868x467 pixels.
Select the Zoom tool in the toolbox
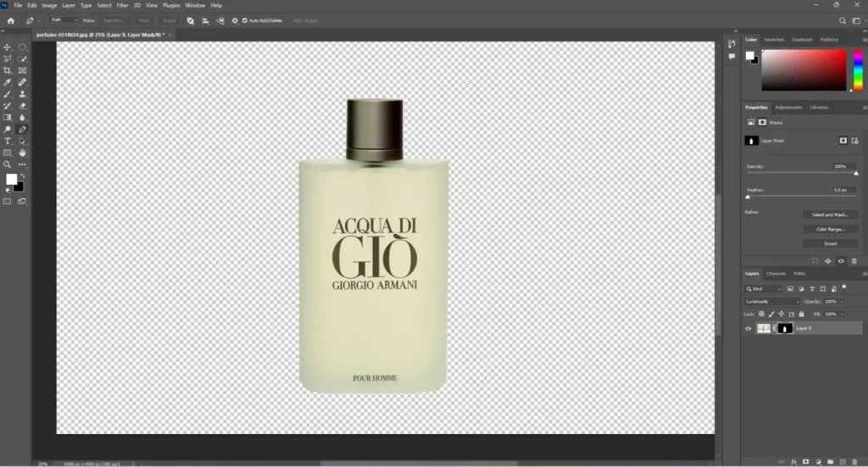click(7, 164)
